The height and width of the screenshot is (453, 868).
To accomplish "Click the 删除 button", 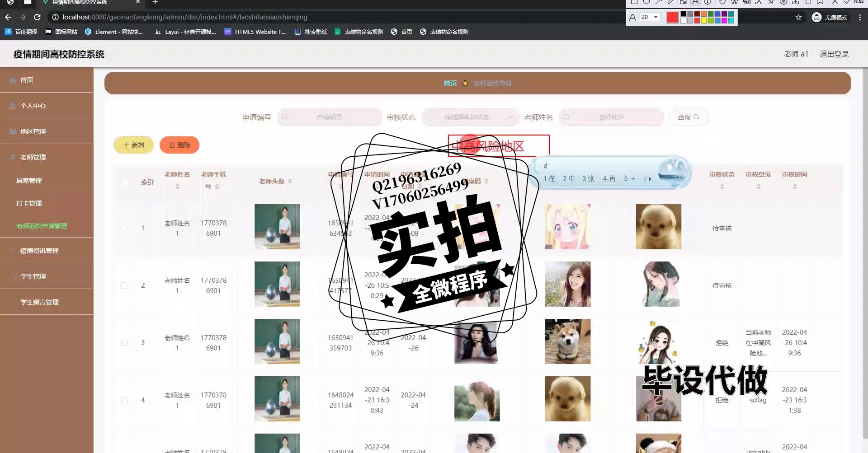I will (179, 145).
